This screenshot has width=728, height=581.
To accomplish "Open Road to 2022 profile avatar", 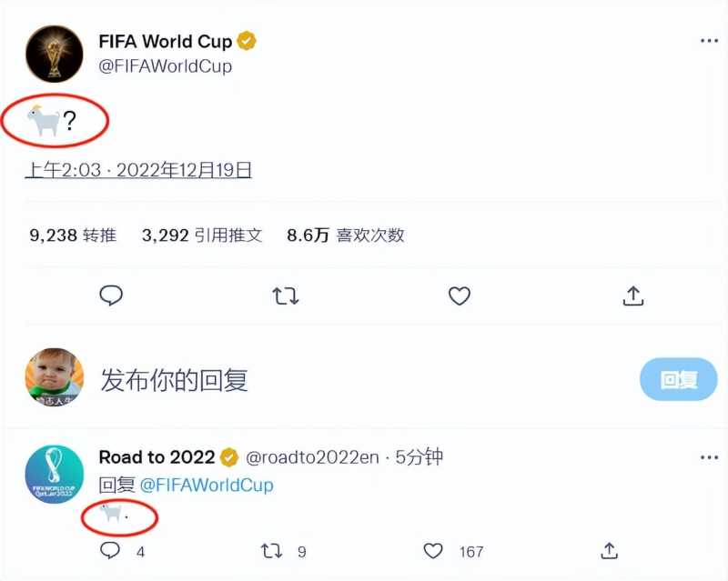I will [55, 474].
